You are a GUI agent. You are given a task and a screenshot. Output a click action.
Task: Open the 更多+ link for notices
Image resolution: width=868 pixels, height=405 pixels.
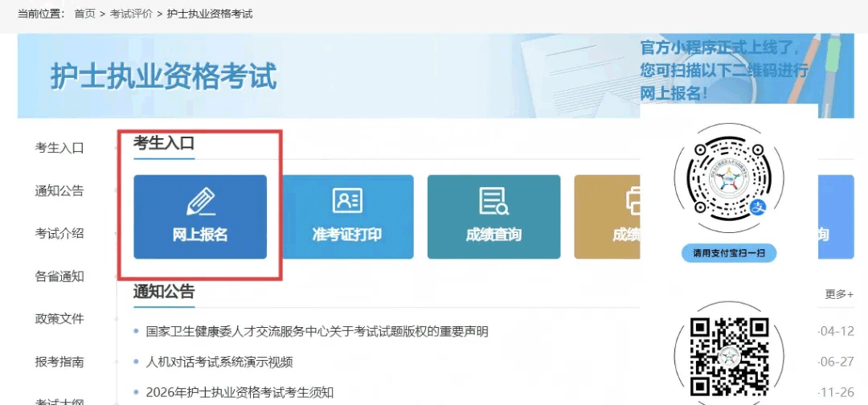[839, 294]
